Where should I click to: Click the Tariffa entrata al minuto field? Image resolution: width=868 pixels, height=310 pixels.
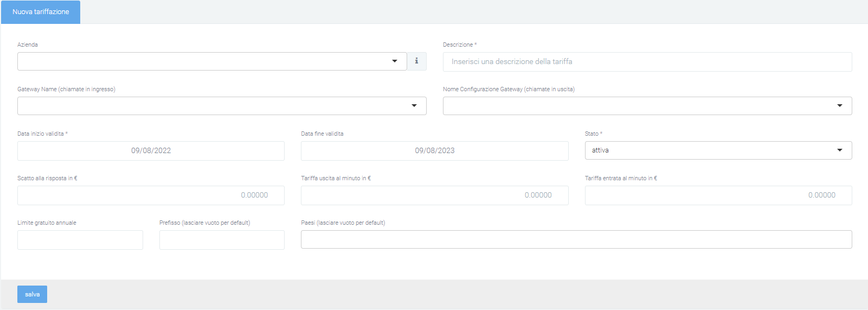click(718, 195)
